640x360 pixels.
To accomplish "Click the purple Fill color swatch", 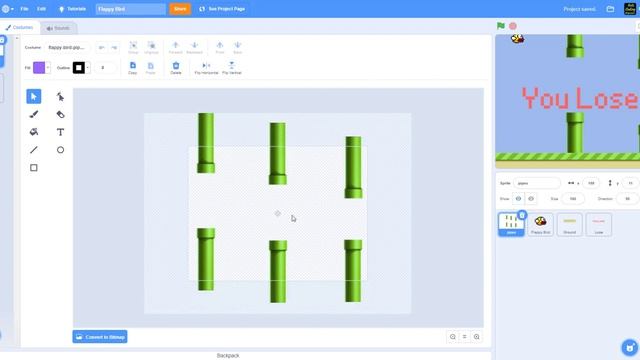I will (39, 68).
